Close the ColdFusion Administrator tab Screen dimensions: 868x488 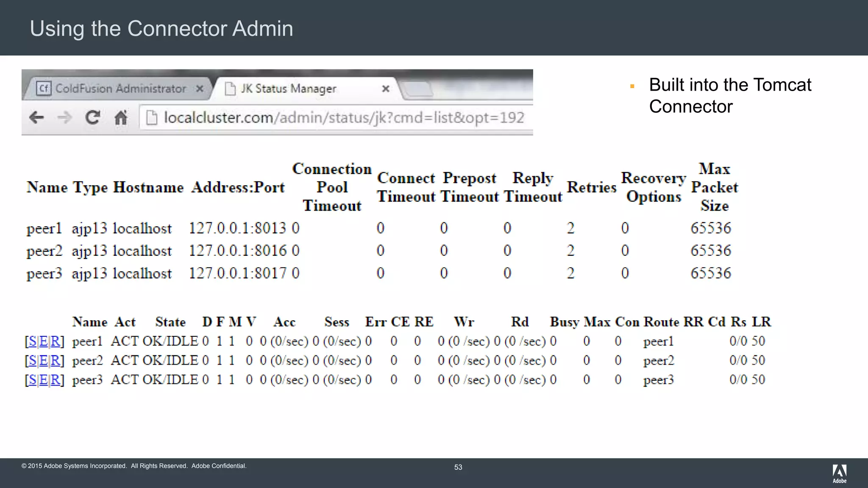click(x=200, y=89)
